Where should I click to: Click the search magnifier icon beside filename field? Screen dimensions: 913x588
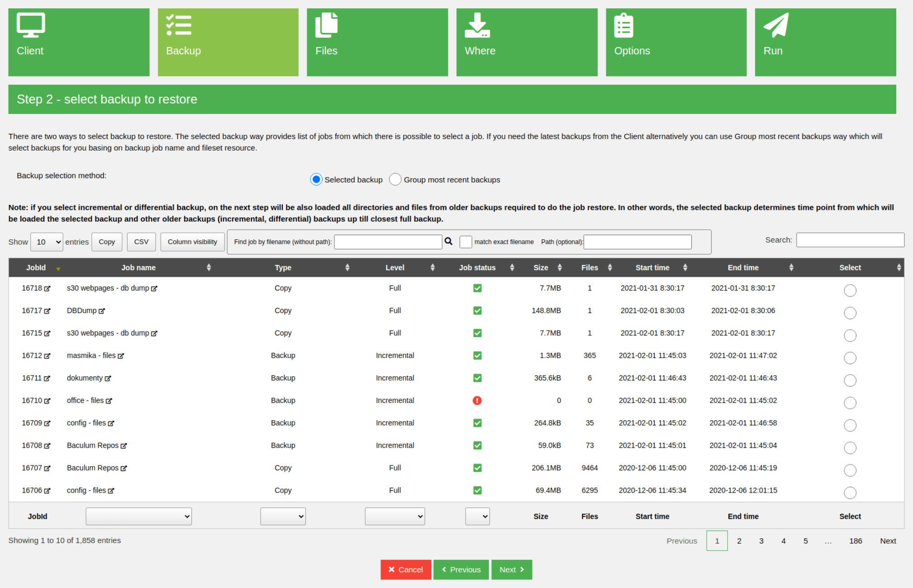(x=448, y=241)
